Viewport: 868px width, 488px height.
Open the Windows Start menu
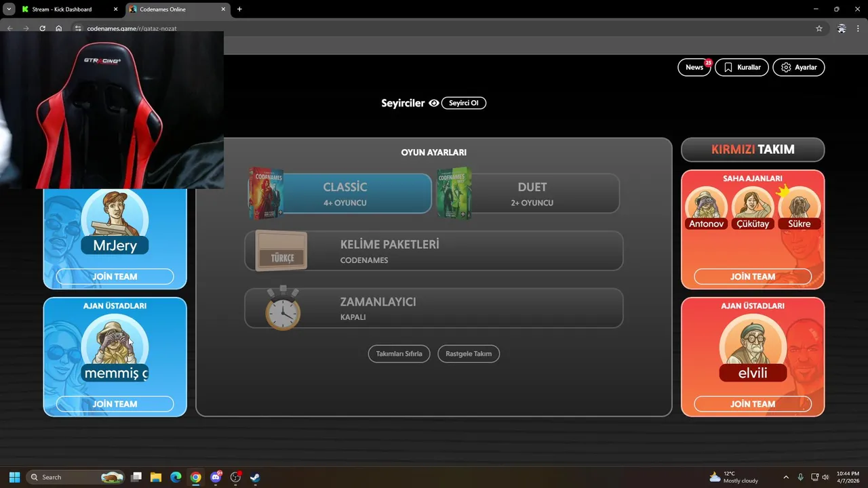[x=14, y=477]
